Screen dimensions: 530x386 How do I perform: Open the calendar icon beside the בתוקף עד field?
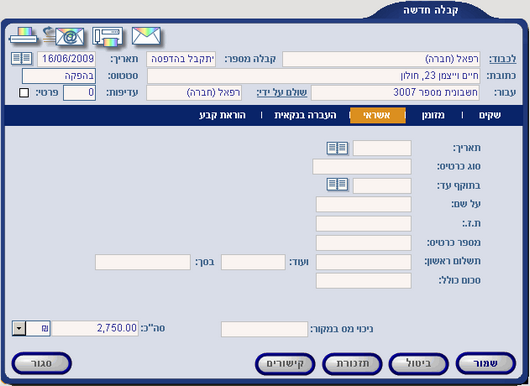click(x=337, y=185)
